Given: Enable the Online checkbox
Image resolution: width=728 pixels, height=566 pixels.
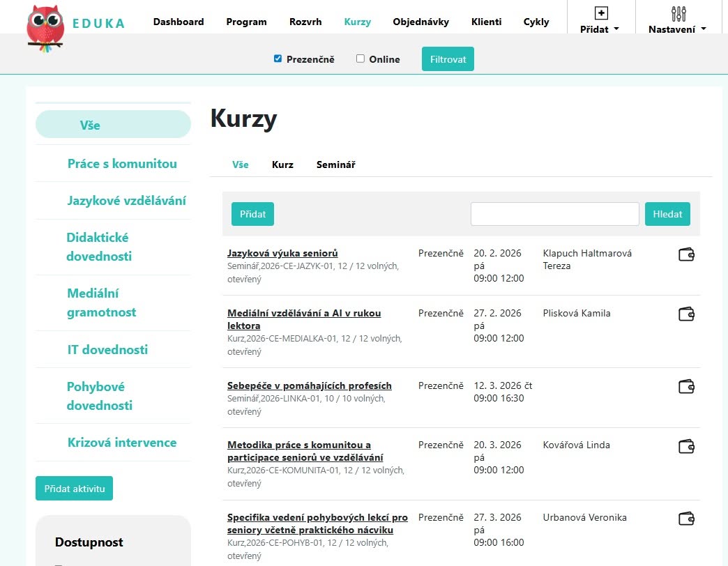Looking at the screenshot, I should [x=361, y=59].
